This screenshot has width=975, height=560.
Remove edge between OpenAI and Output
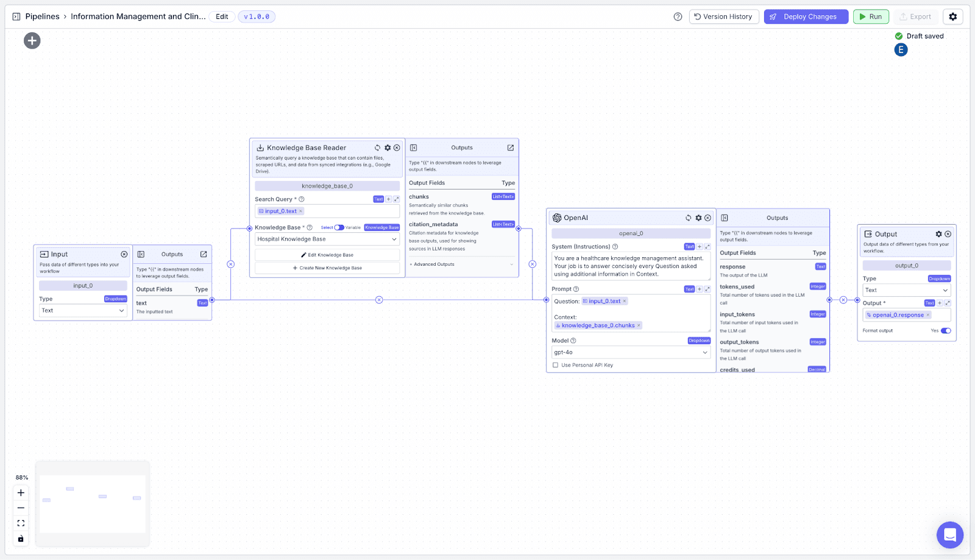843,300
